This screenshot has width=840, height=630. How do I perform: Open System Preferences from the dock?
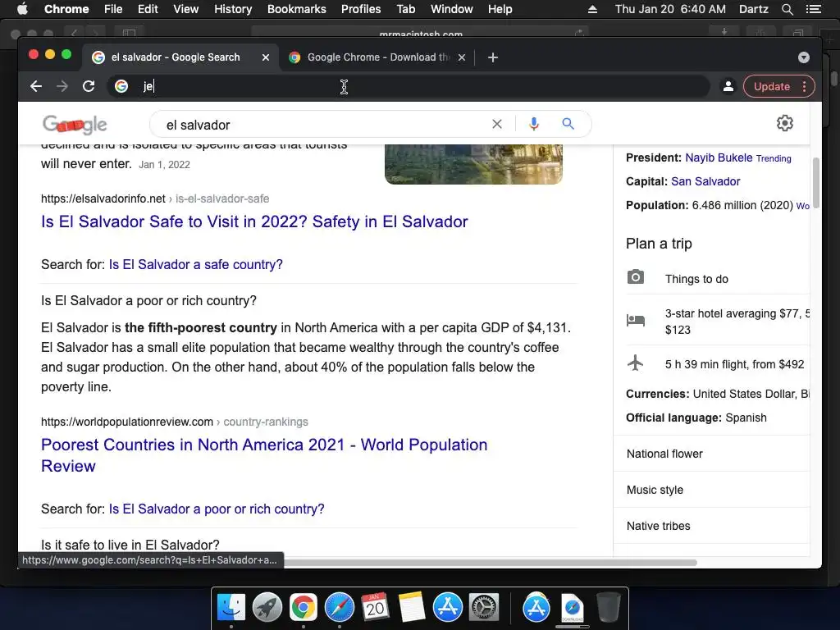pyautogui.click(x=484, y=608)
